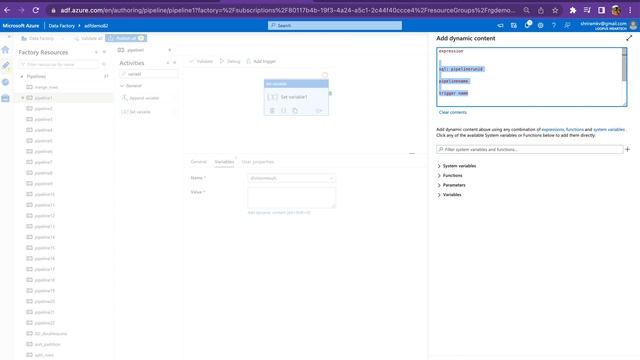Click the browser zoom magnifier icon
This screenshot has height=360, width=640.
pos(527,10)
